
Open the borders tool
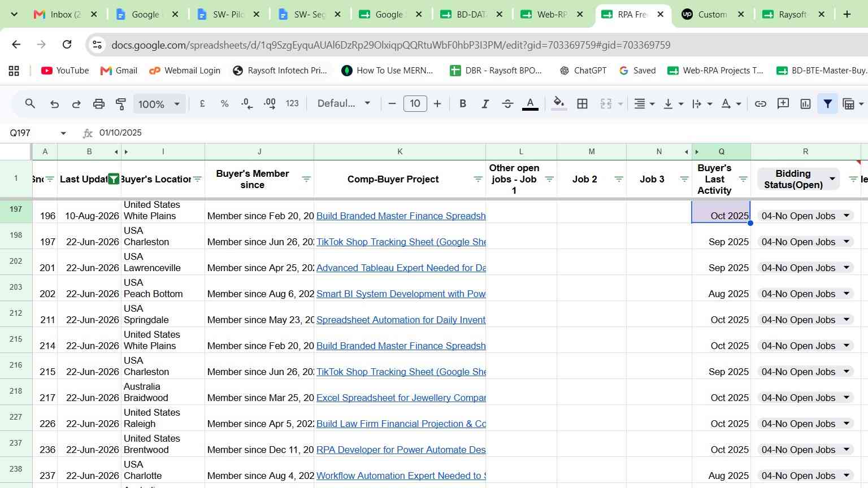(582, 104)
